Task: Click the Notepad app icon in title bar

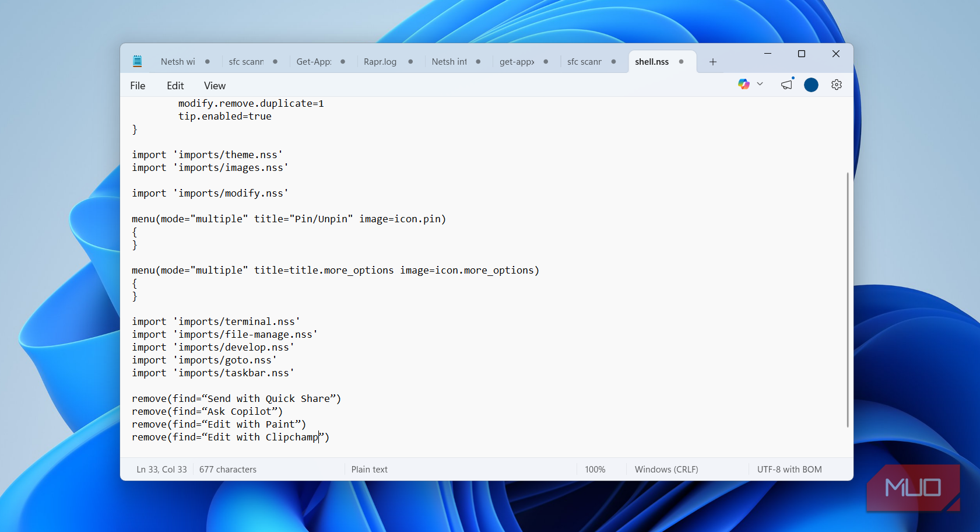Action: (x=137, y=61)
